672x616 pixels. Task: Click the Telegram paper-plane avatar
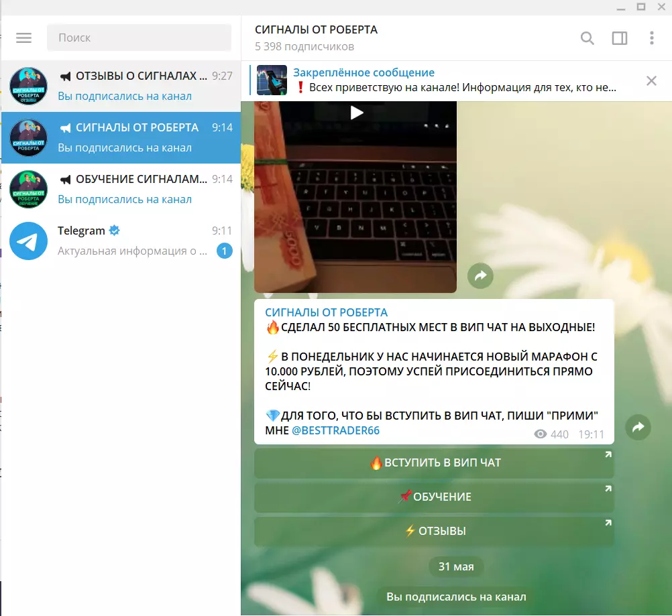[x=29, y=241]
